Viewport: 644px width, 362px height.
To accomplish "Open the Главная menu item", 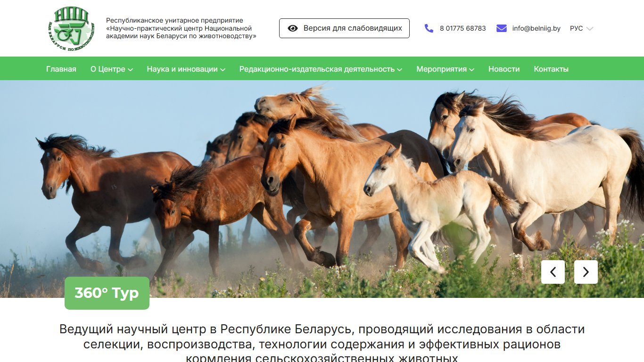I will tap(61, 69).
